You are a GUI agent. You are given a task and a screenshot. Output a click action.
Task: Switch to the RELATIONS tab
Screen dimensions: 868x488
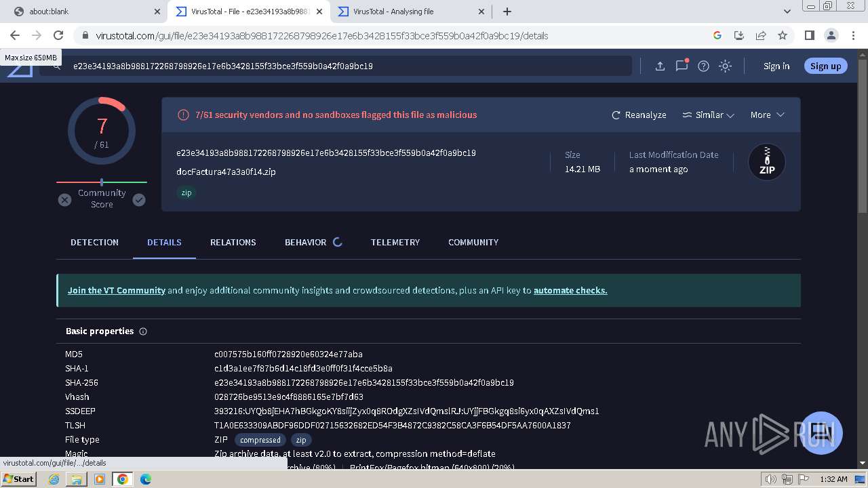(233, 242)
